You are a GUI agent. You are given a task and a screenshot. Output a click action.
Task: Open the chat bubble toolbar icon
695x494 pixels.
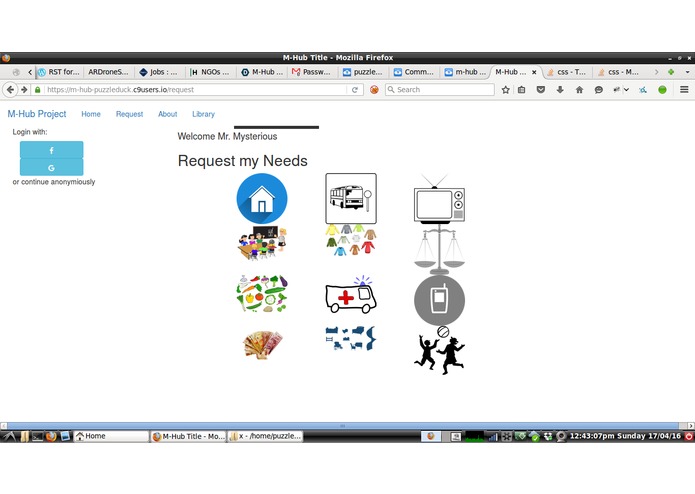599,89
